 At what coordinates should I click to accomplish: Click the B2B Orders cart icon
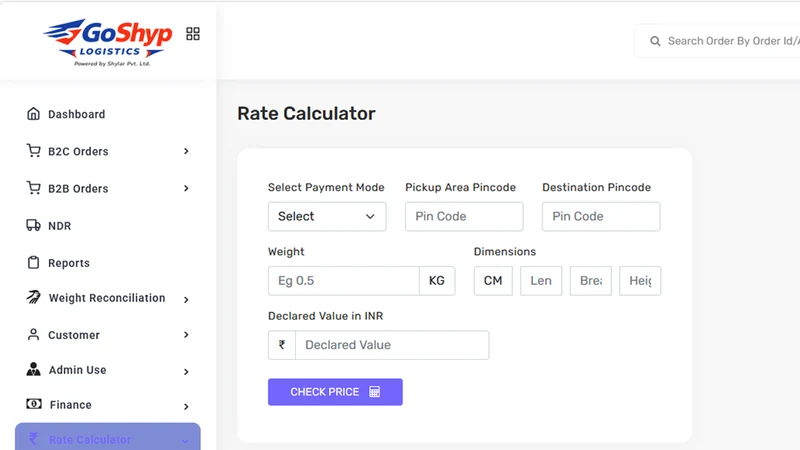coord(33,188)
